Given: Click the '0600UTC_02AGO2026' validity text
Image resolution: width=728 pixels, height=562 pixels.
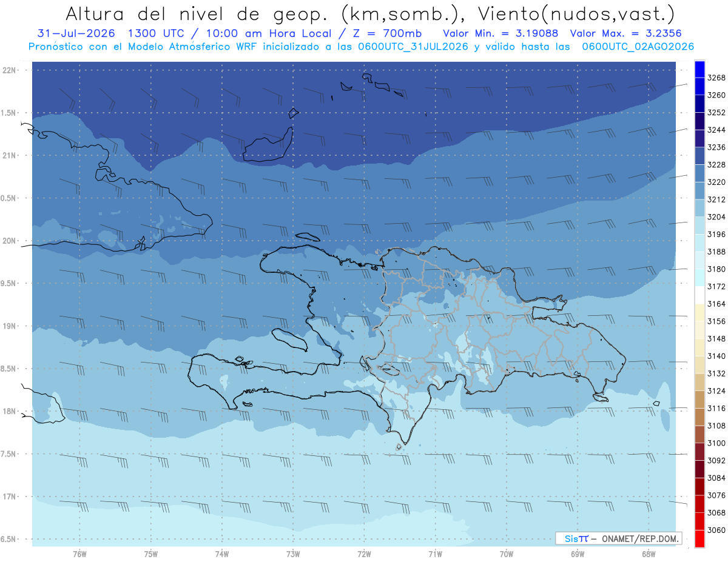Looking at the screenshot, I should pos(638,47).
